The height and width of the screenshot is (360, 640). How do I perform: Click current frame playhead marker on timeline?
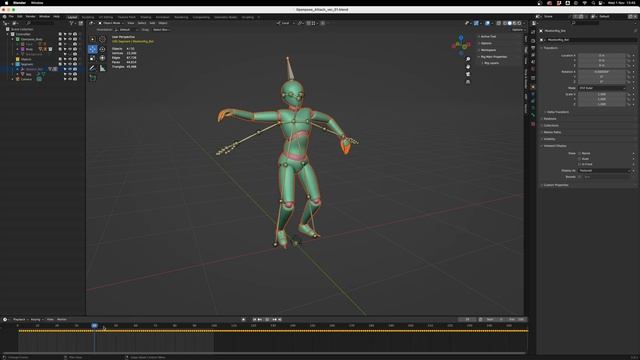[x=94, y=326]
